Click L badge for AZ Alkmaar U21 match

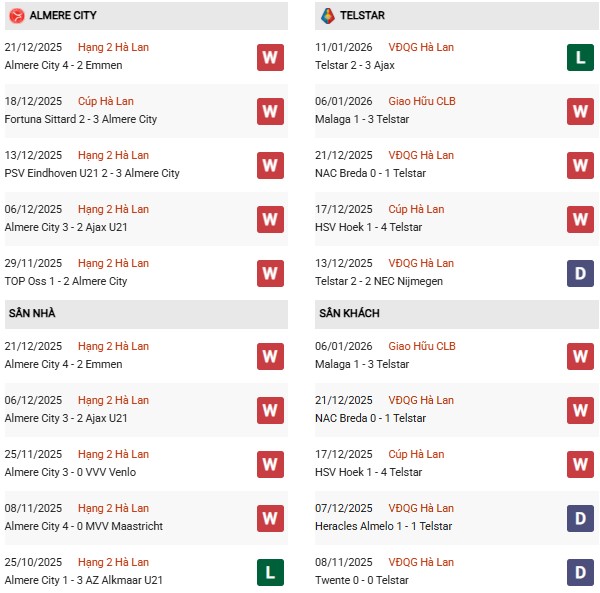pos(269,573)
